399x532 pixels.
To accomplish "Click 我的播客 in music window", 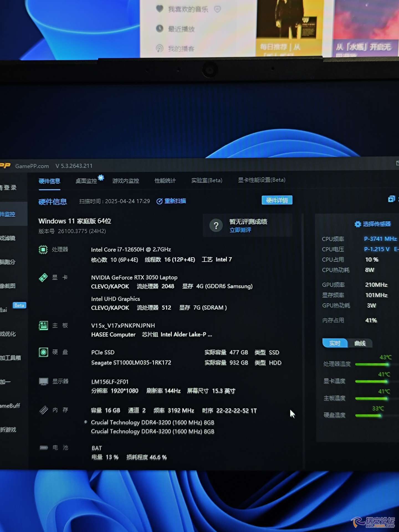I will coord(181,49).
